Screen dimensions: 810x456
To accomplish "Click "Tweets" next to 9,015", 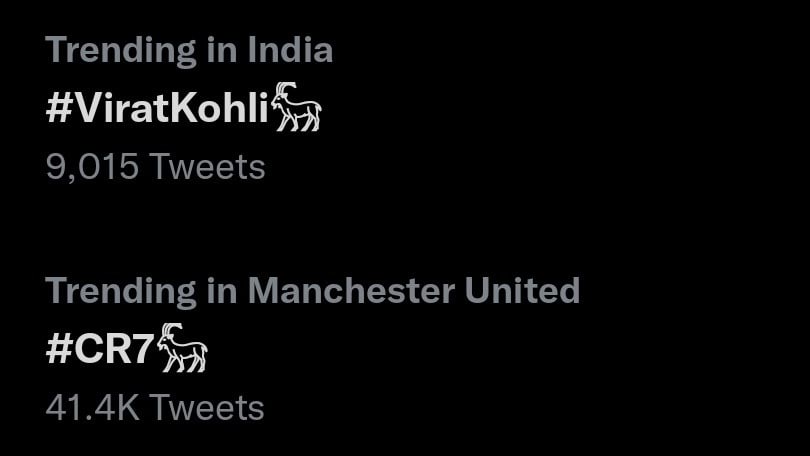I will (207, 167).
